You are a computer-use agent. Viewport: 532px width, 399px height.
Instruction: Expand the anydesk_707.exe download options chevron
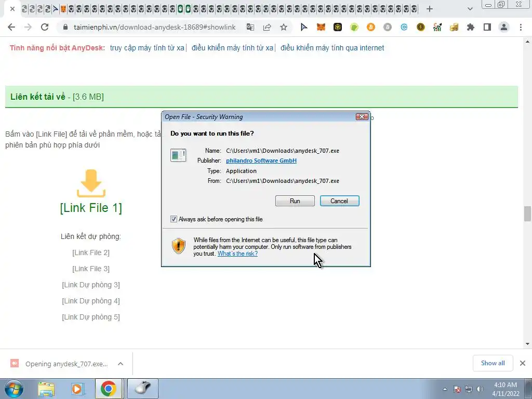121,364
